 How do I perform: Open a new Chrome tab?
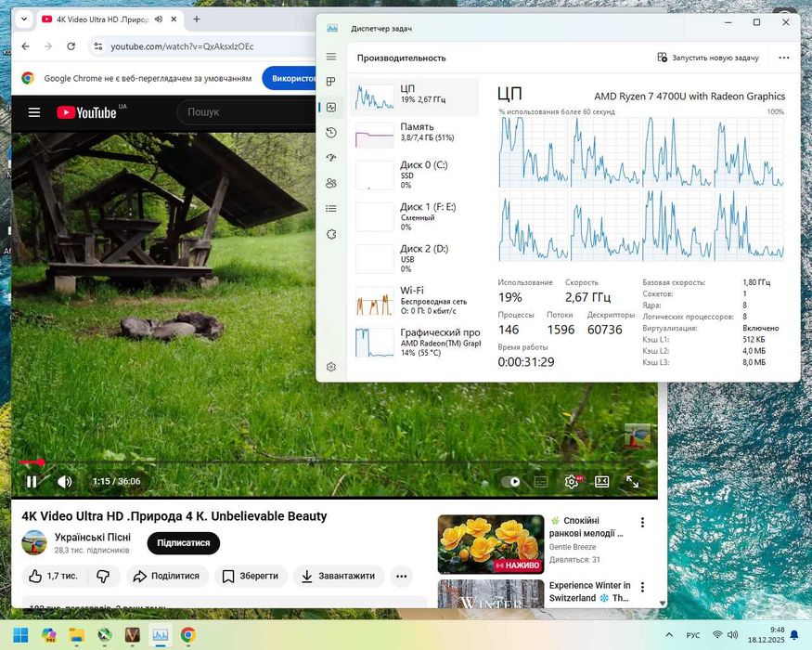(196, 19)
